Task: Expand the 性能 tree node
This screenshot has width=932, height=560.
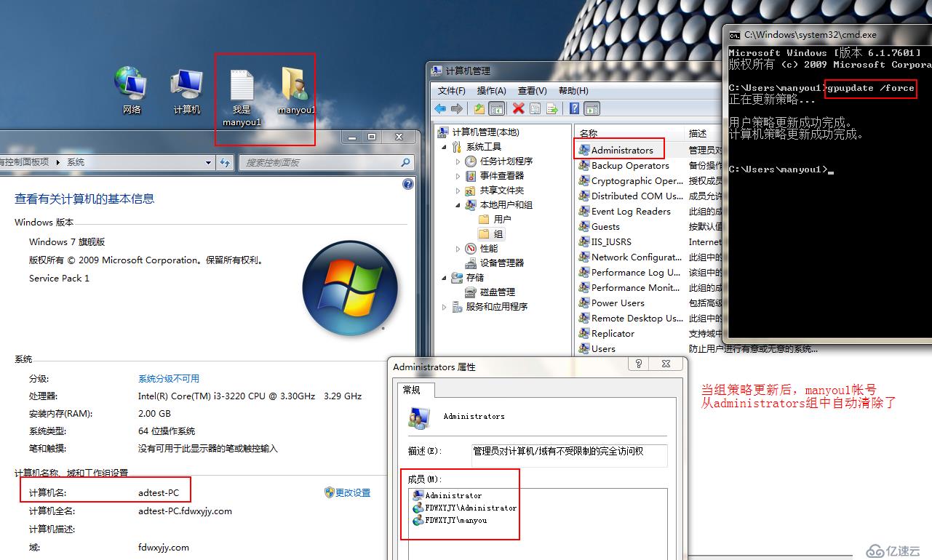Action: (x=458, y=249)
